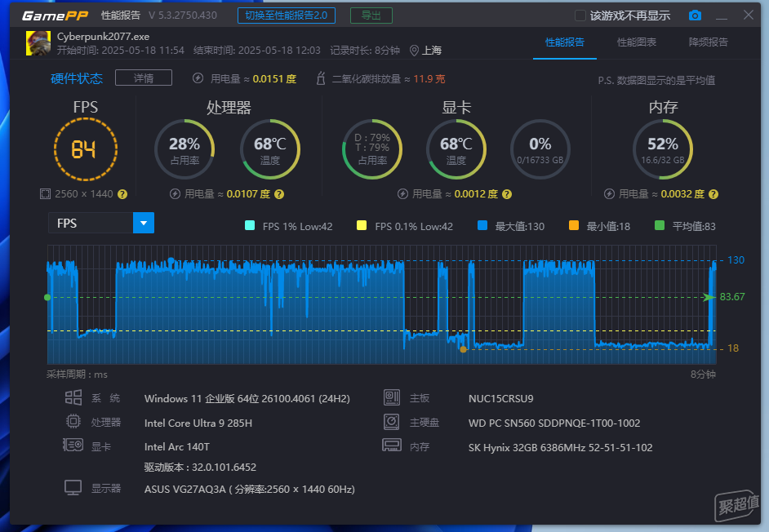
Task: Expand the FPS chart metric dropdown arrow
Action: point(144,223)
